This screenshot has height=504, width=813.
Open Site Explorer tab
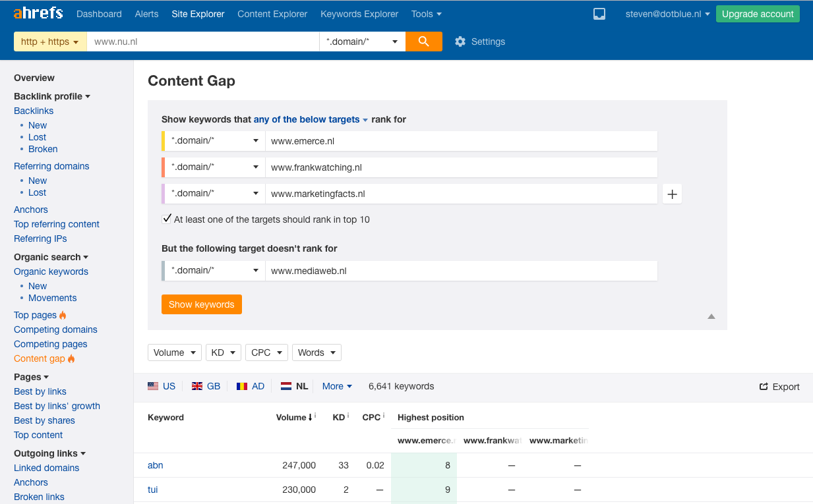pos(198,14)
